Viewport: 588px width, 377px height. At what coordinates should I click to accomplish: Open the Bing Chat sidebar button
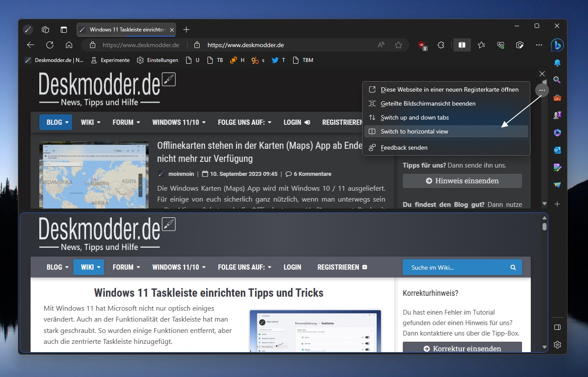tap(557, 45)
